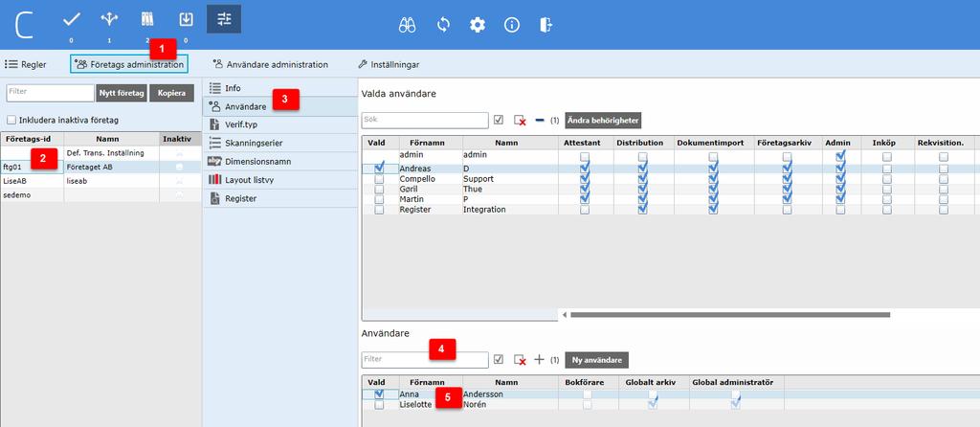Open settings gear icon in header
This screenshot has height=427, width=980.
(x=478, y=25)
